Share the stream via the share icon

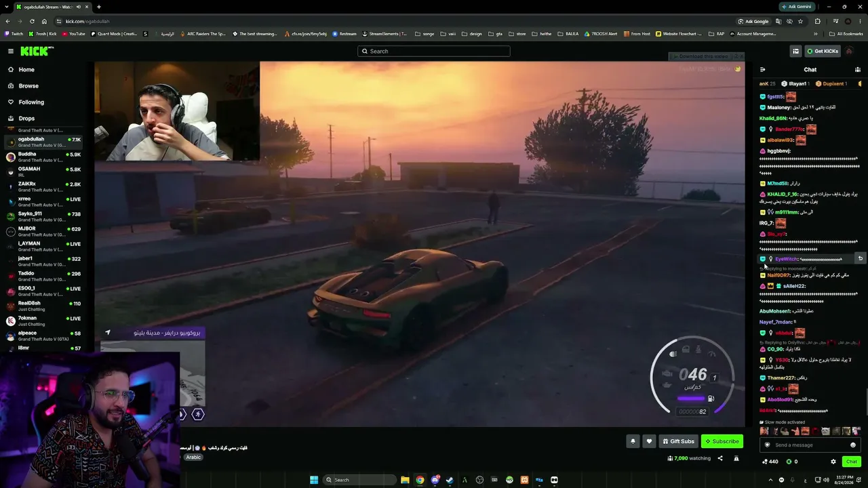click(720, 458)
